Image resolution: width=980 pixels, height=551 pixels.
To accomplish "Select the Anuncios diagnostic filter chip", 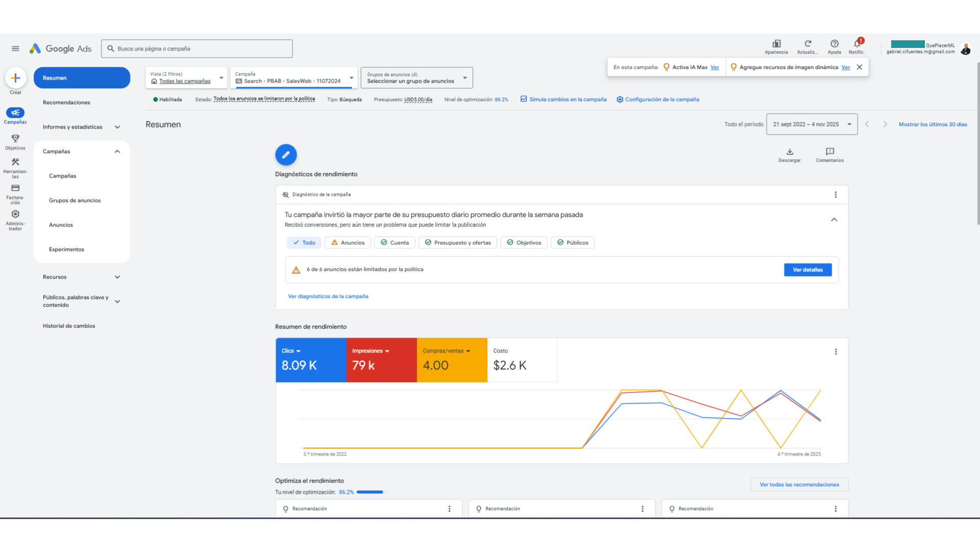I will tap(348, 243).
